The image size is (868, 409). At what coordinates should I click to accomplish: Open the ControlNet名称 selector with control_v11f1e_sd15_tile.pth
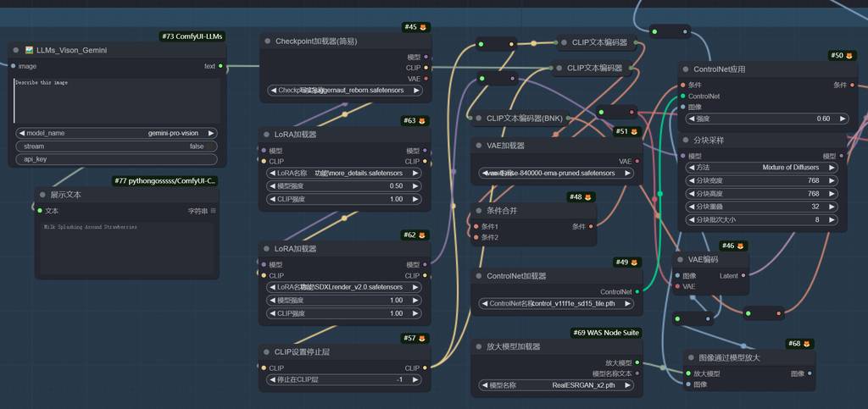(557, 304)
